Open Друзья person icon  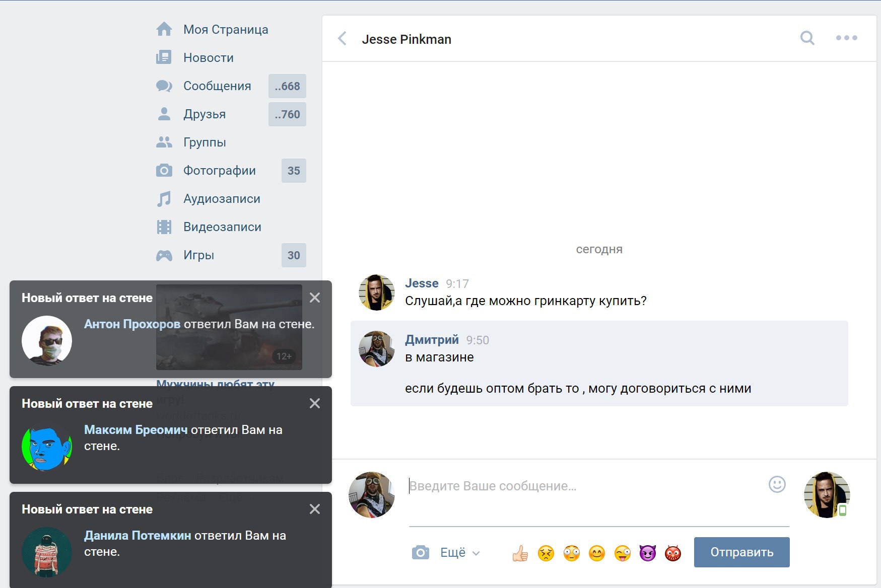pyautogui.click(x=164, y=114)
